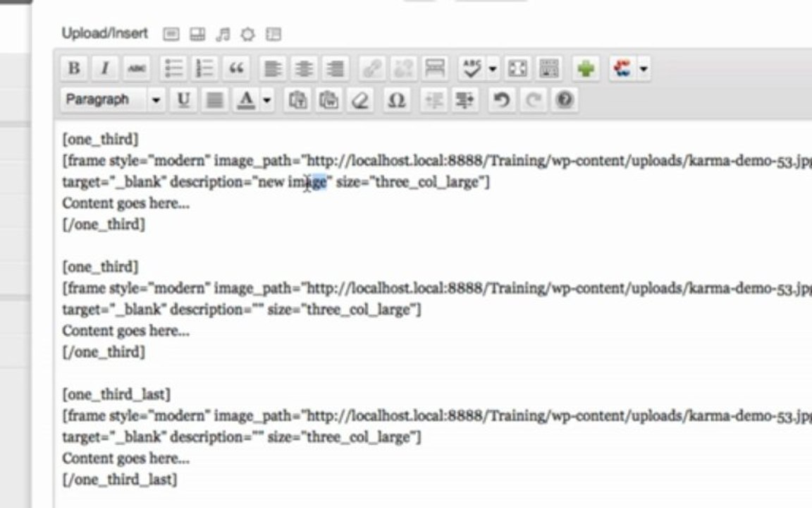Click the word "new" in description attribute
812x508 pixels.
click(x=271, y=182)
